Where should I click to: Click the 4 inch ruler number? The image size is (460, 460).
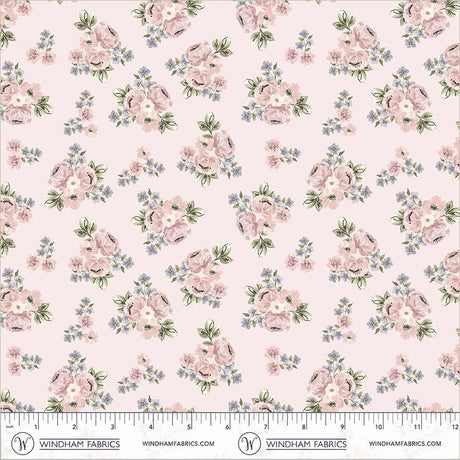pyautogui.click(x=151, y=427)
